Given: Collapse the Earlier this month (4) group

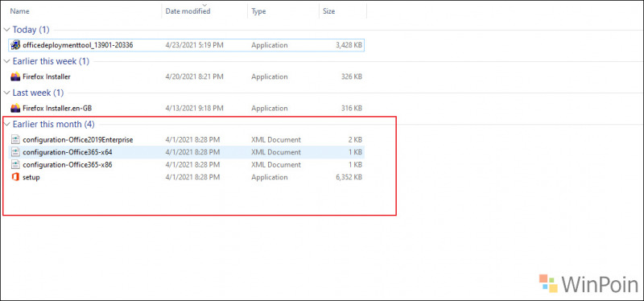Looking at the screenshot, I should click(6, 124).
